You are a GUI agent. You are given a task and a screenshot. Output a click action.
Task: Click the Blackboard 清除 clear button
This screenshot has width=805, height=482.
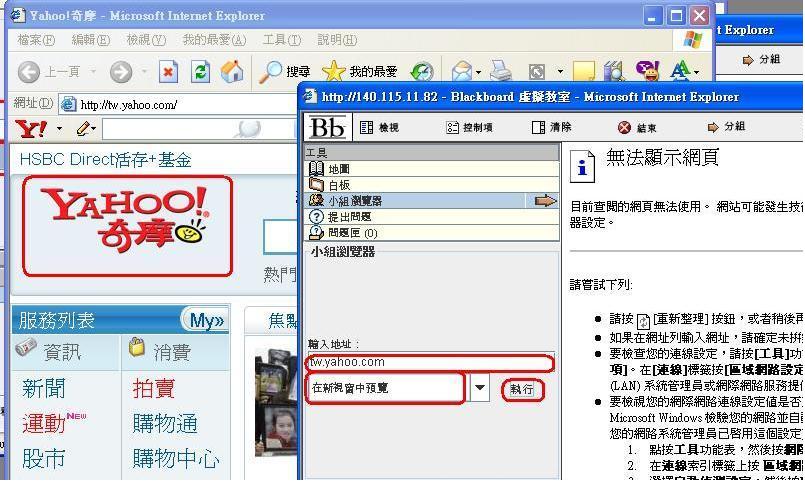pyautogui.click(x=552, y=128)
